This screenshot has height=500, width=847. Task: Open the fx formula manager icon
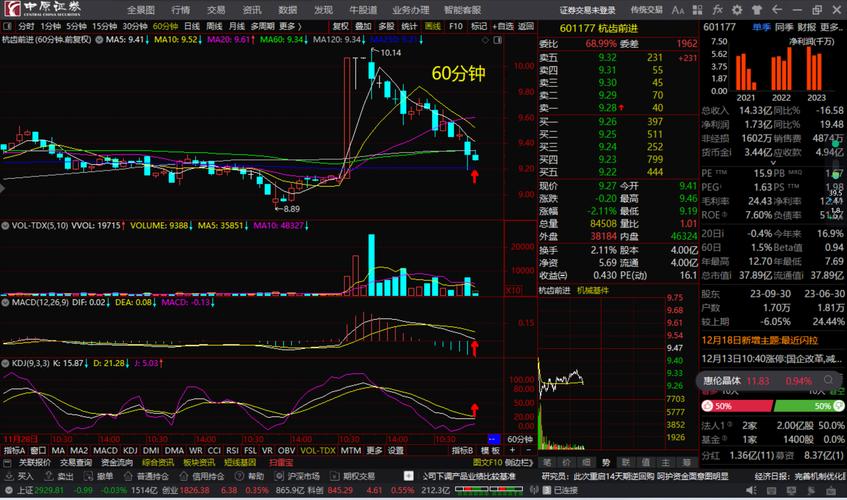point(717,10)
